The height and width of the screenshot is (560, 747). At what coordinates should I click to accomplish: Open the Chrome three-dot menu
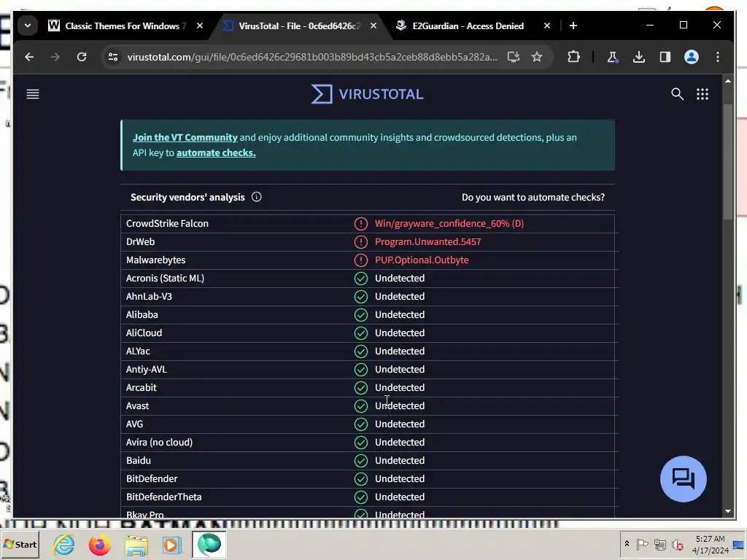tap(718, 57)
